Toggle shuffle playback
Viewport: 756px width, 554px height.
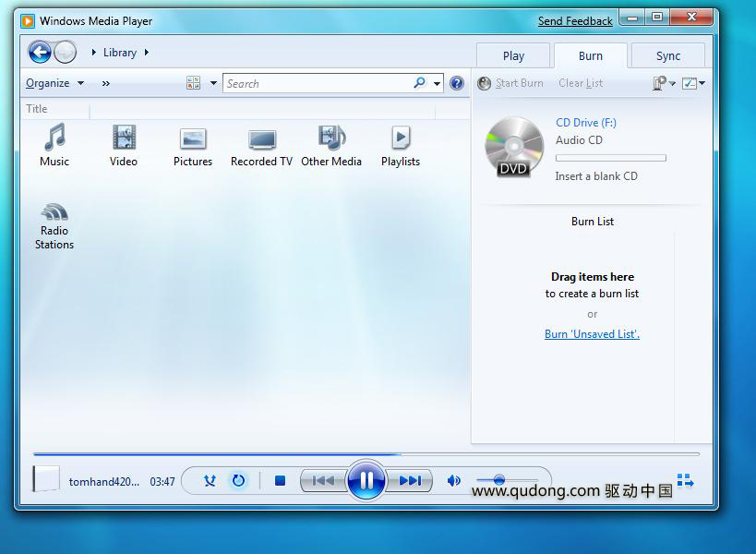[x=210, y=480]
